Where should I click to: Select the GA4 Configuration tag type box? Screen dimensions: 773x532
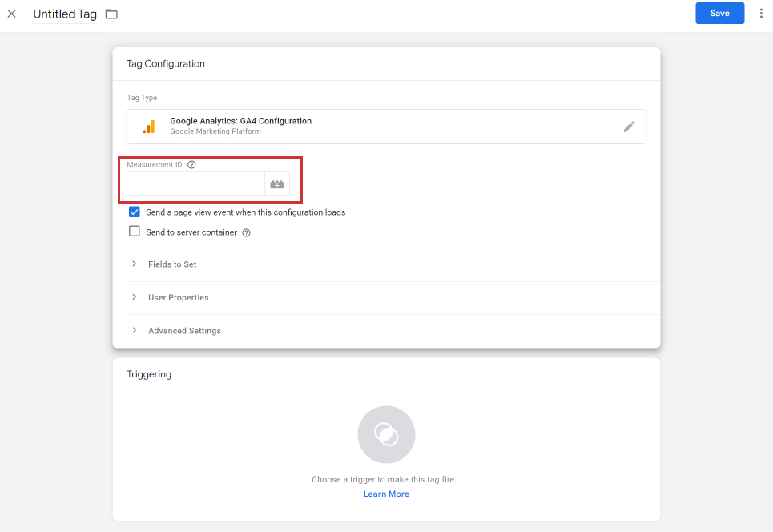(386, 127)
